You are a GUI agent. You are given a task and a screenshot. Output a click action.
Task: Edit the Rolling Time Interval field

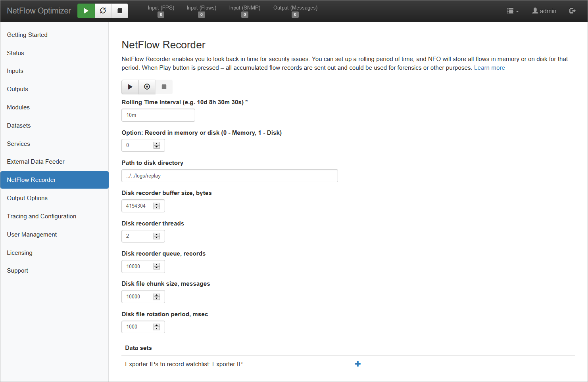pos(158,115)
